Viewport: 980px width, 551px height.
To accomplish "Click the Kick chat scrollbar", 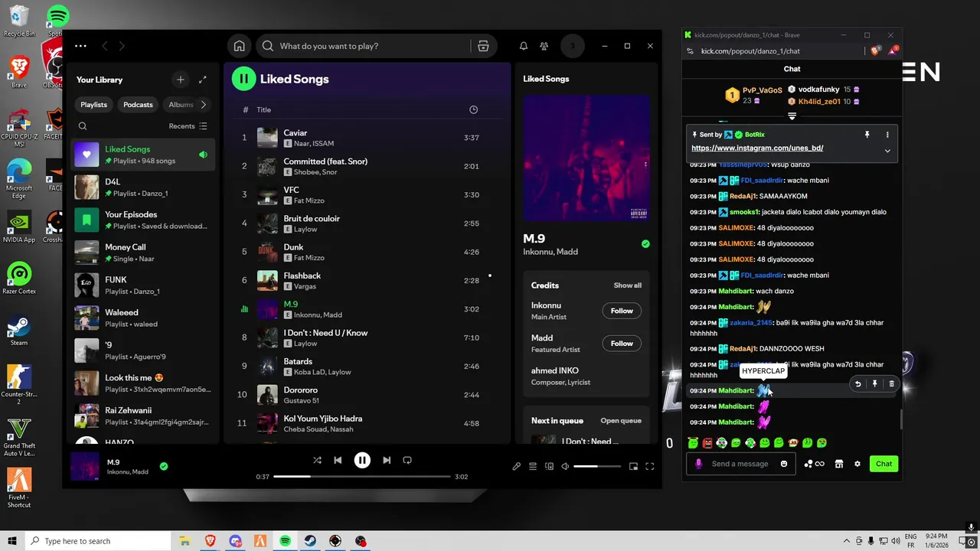I will (x=901, y=419).
